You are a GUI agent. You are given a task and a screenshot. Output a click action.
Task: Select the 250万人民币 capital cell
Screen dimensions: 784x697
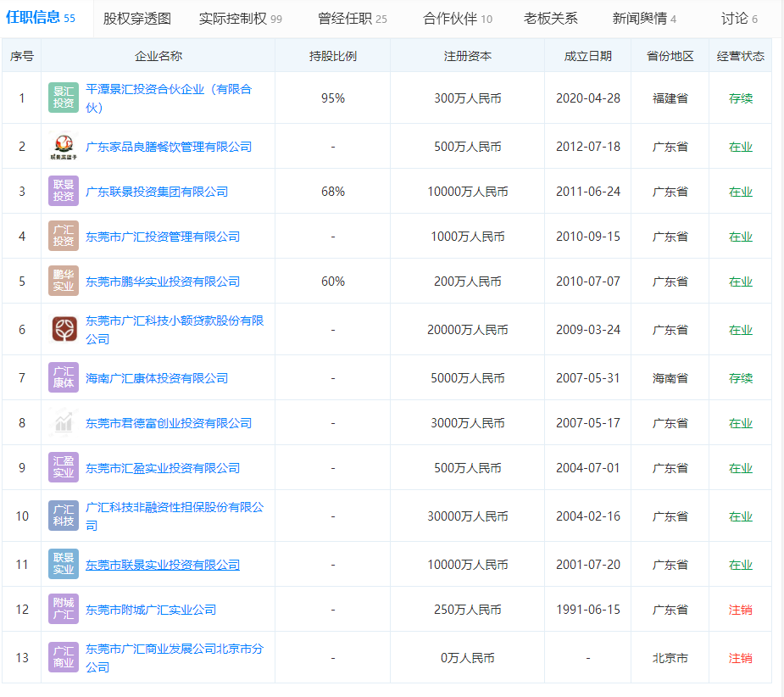[468, 610]
